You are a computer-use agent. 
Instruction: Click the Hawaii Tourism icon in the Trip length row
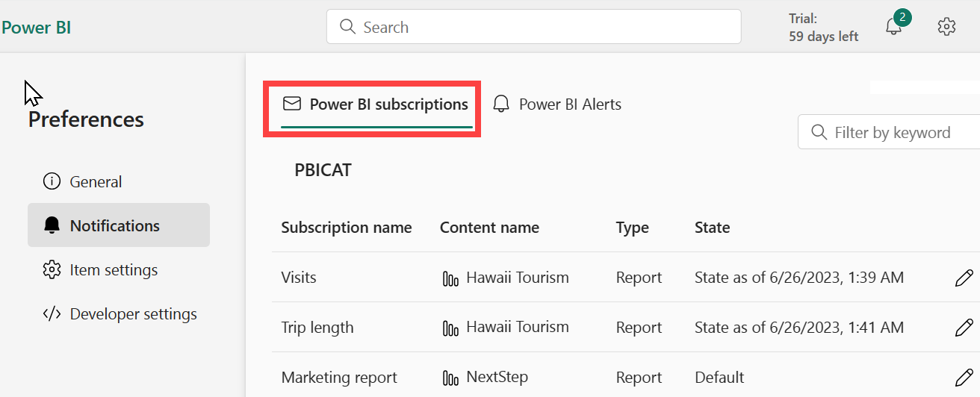click(450, 328)
